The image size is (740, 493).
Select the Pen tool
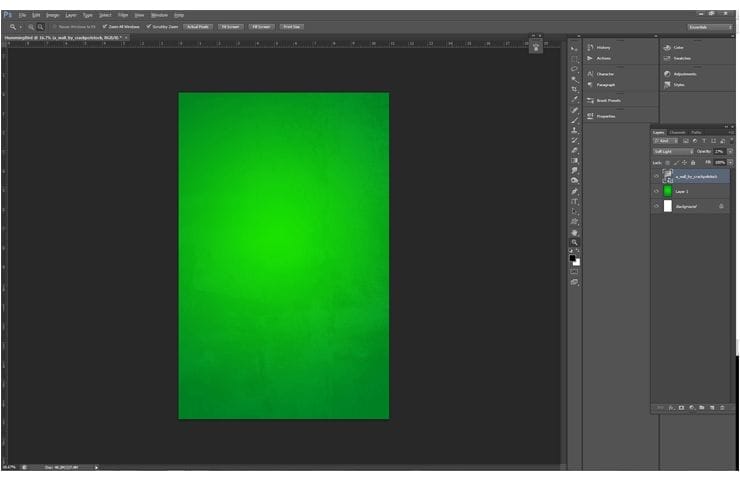tap(574, 192)
